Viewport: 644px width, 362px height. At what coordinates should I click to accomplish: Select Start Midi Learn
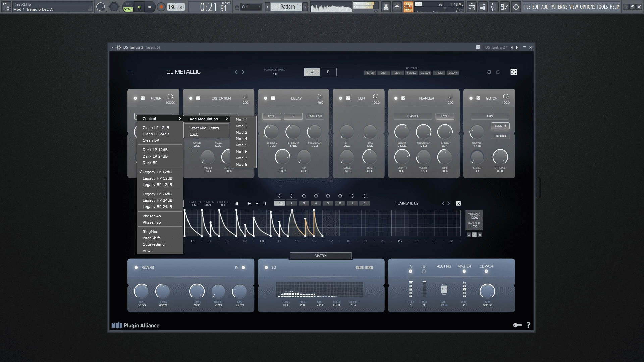pyautogui.click(x=207, y=128)
